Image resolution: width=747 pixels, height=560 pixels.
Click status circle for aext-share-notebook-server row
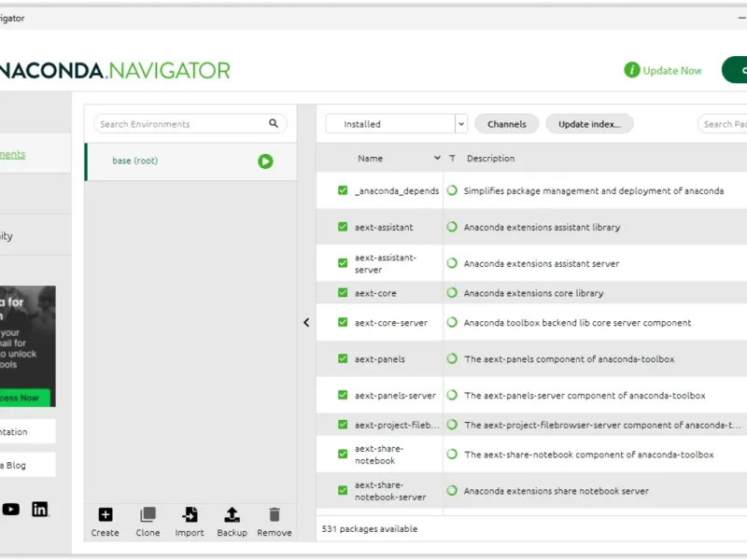point(452,491)
